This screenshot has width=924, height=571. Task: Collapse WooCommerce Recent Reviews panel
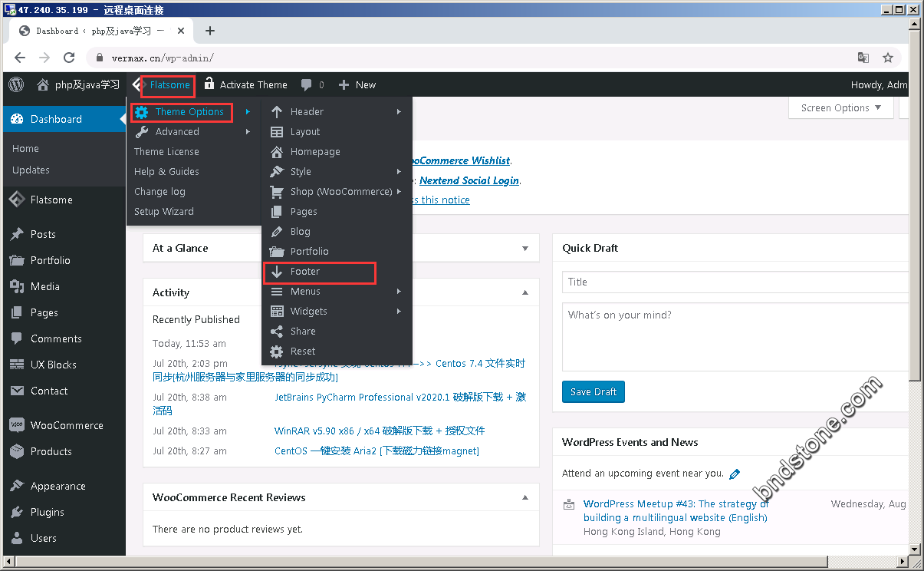[x=525, y=498]
